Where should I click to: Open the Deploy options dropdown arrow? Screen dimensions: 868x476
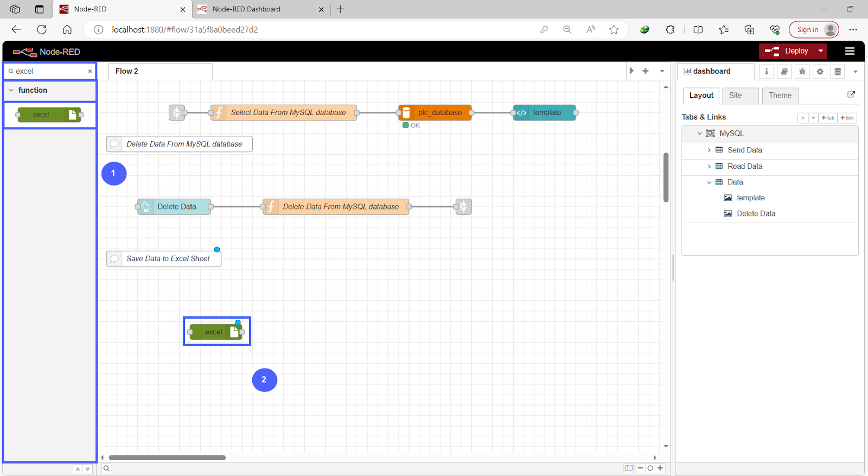coord(821,51)
